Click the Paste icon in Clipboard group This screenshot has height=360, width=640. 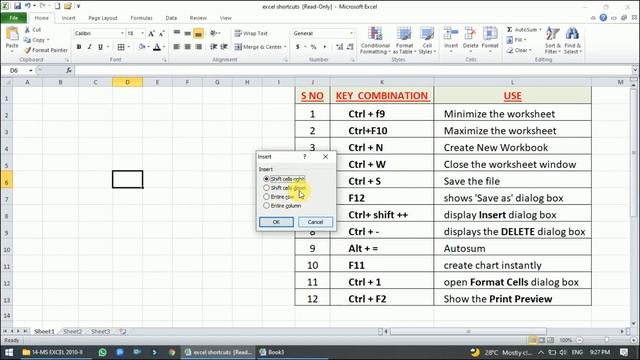[x=12, y=34]
